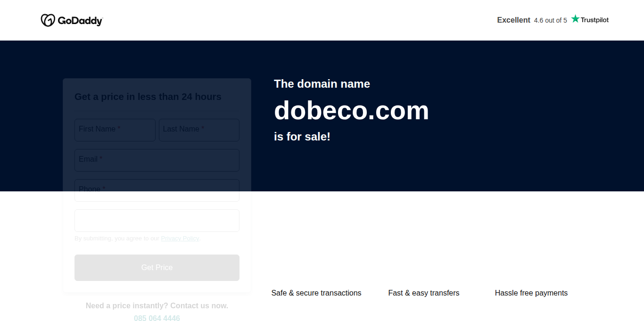Click the Excellent rating label
Screen dimensions: 644x321
click(x=513, y=20)
